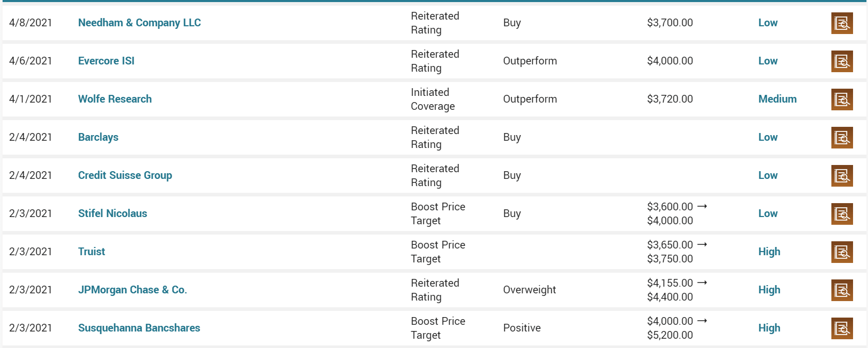
Task: Open details icon for Needham & Company row
Action: (x=842, y=23)
